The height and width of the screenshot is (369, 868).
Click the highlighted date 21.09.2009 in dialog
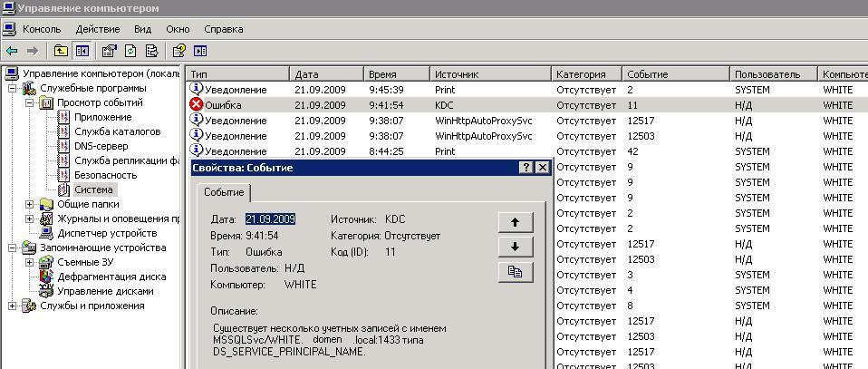[270, 219]
